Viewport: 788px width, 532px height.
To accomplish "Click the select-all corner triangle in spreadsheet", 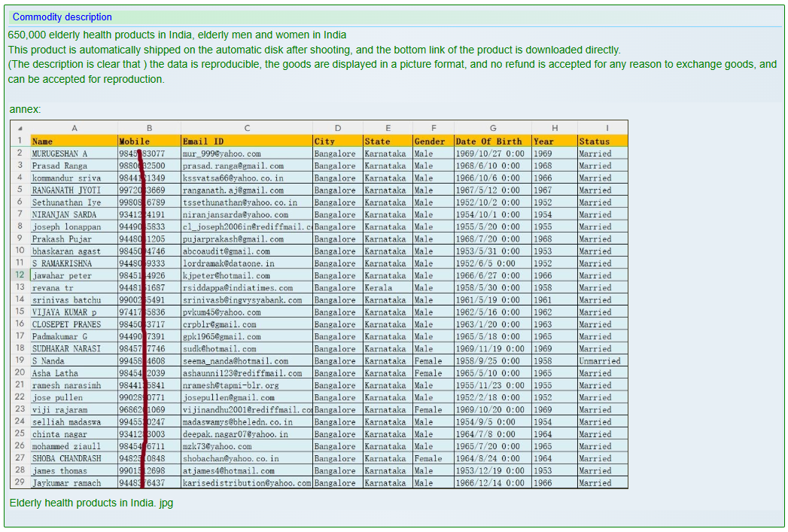I will [x=20, y=128].
